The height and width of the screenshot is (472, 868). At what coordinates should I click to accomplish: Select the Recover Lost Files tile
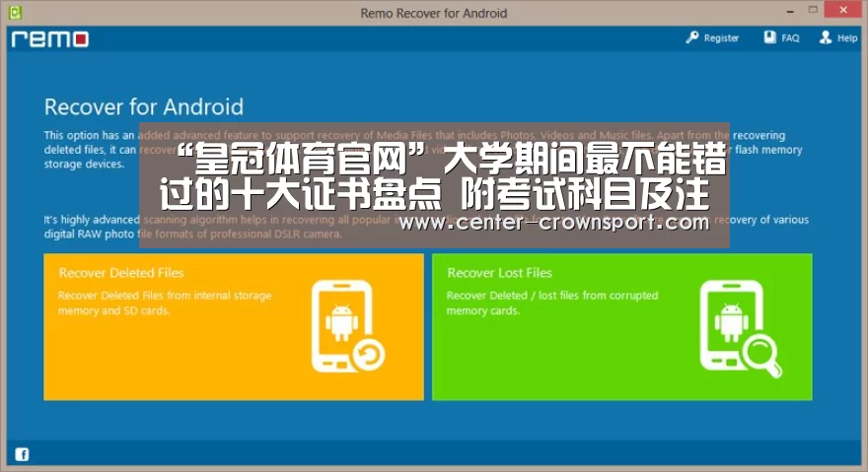[622, 326]
